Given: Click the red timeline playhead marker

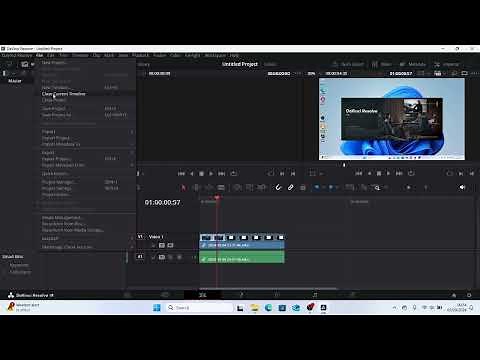Looking at the screenshot, I should point(217,198).
